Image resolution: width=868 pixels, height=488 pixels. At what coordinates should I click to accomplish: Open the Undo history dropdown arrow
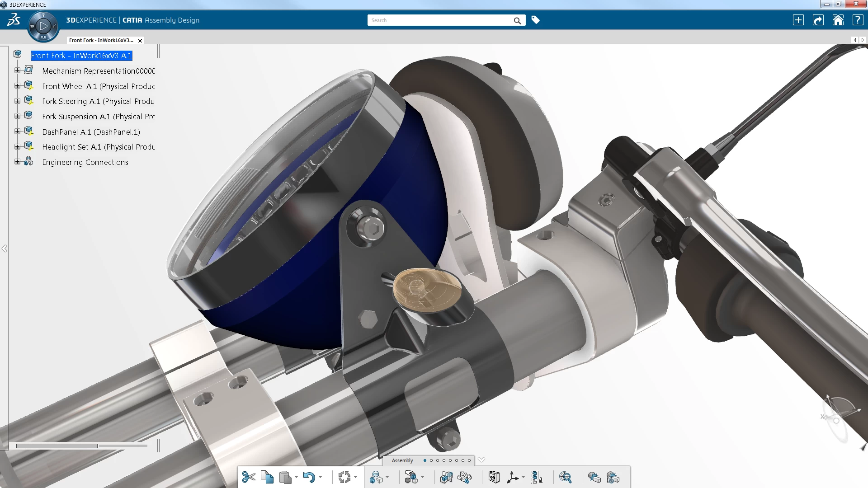click(x=321, y=479)
